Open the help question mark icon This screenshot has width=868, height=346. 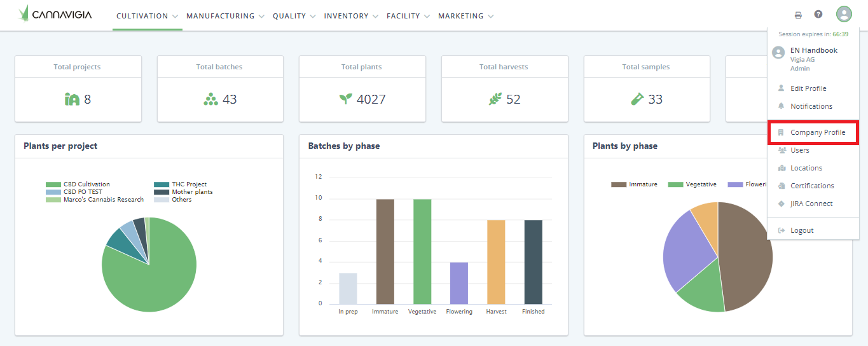(x=818, y=15)
